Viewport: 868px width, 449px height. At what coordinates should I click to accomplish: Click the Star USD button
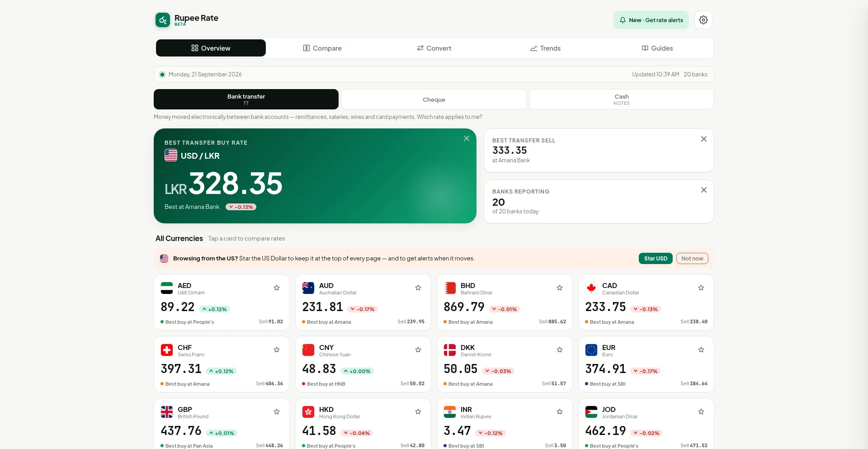[x=656, y=259]
